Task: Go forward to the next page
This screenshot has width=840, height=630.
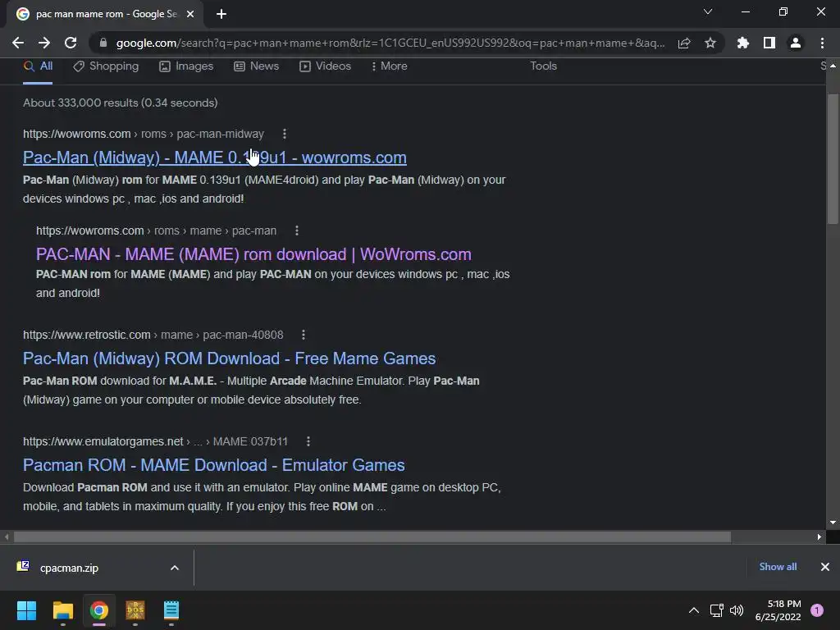Action: pos(44,43)
